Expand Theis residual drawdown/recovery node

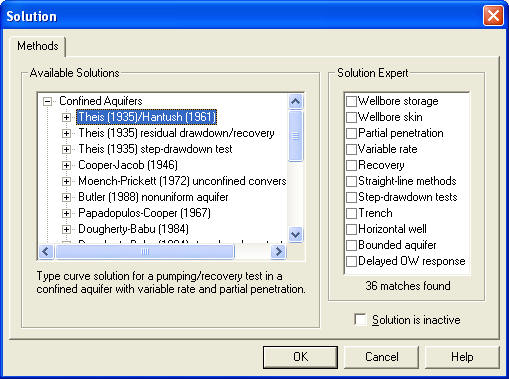coord(66,133)
